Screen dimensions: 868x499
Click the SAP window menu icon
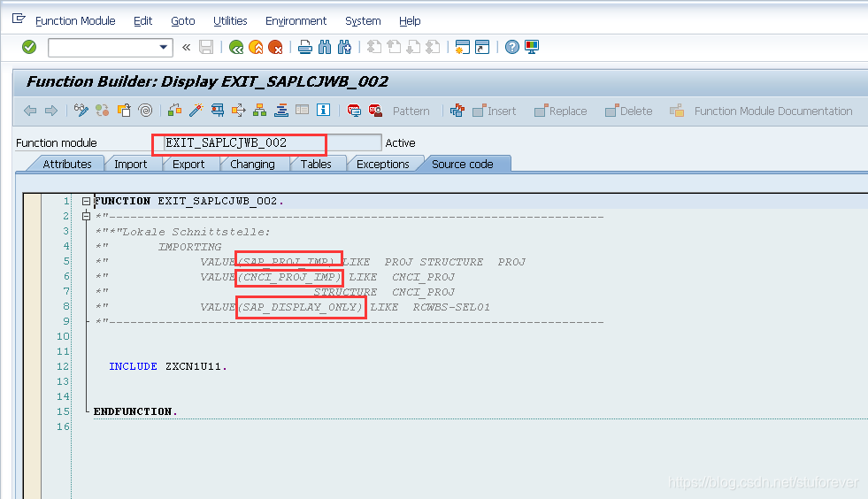click(x=19, y=19)
